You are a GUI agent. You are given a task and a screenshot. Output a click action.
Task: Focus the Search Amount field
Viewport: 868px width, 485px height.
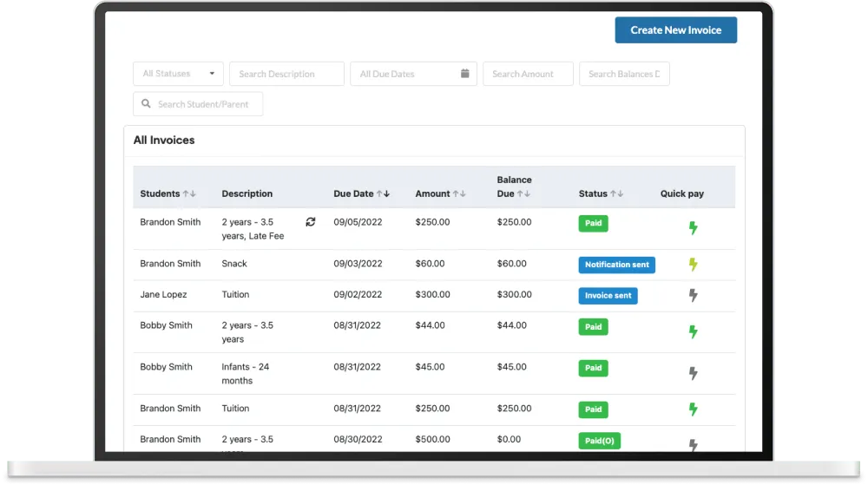click(x=528, y=74)
